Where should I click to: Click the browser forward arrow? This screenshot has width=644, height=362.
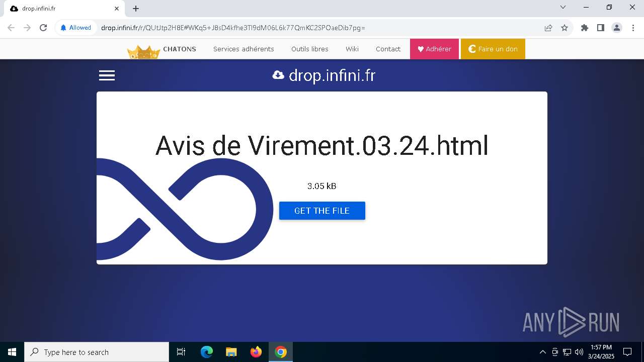click(27, 28)
